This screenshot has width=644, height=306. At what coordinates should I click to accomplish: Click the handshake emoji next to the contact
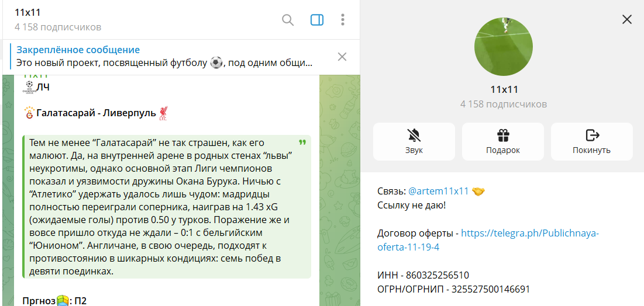point(478,191)
